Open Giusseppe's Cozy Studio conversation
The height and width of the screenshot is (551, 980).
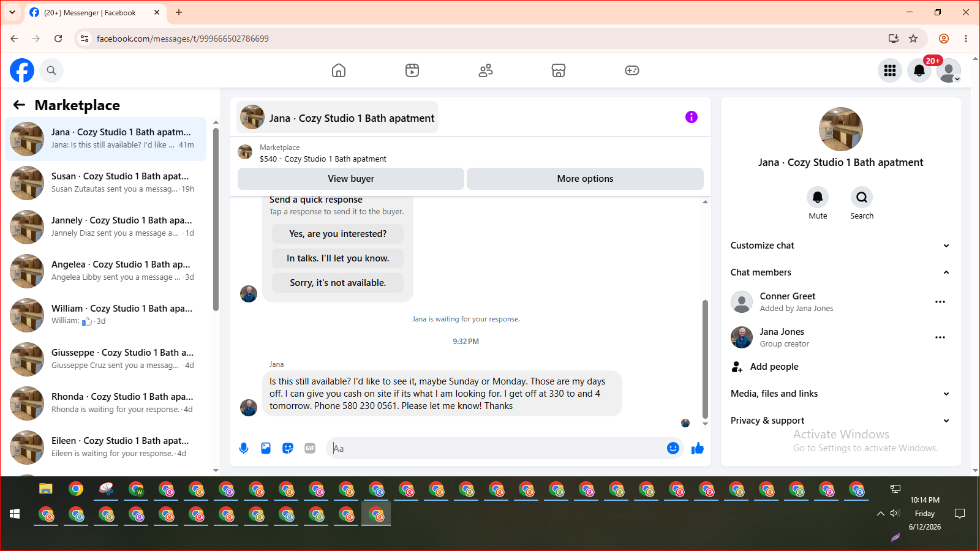coord(106,359)
